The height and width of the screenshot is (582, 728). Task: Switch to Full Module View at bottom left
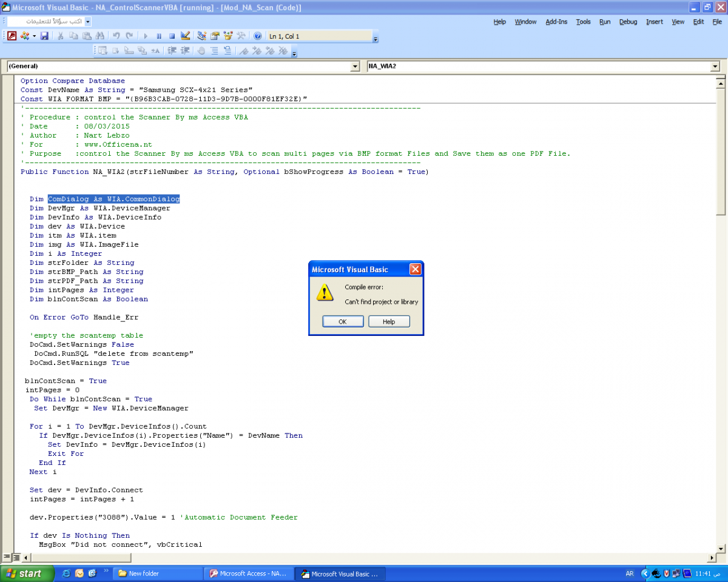tap(16, 557)
